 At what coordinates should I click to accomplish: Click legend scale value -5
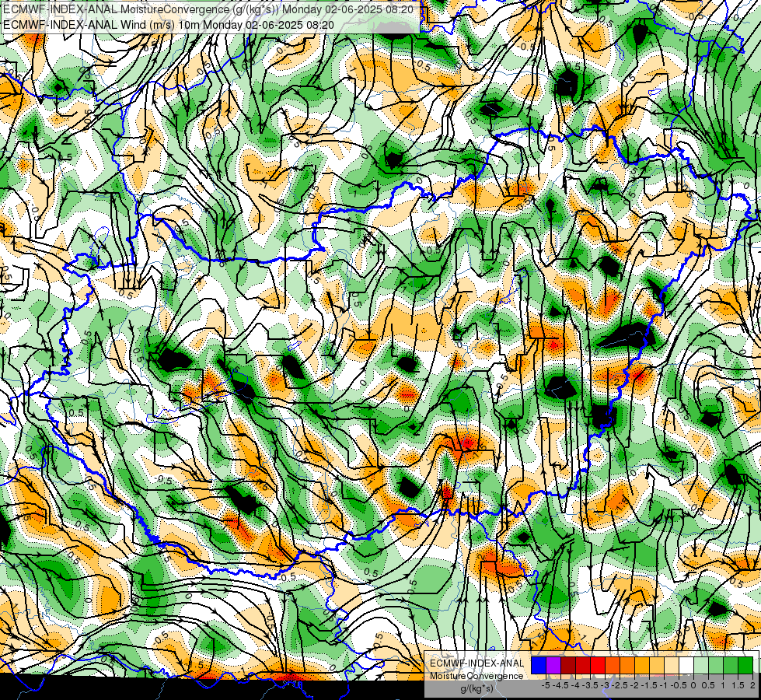click(x=546, y=685)
